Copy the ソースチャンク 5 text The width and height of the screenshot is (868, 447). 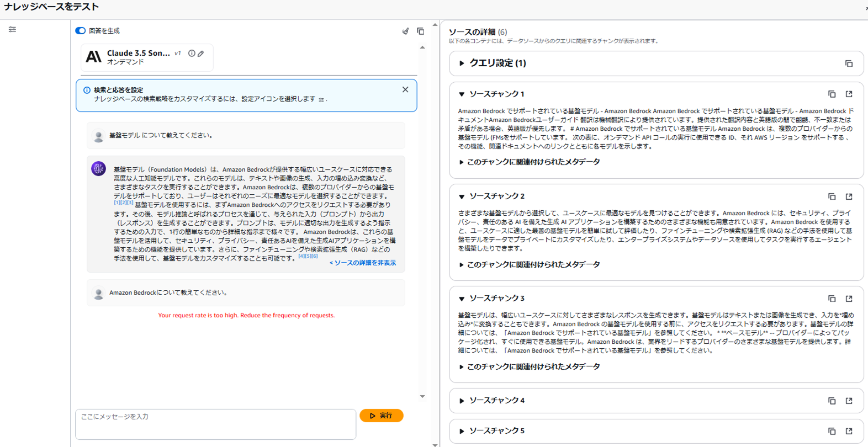click(832, 431)
